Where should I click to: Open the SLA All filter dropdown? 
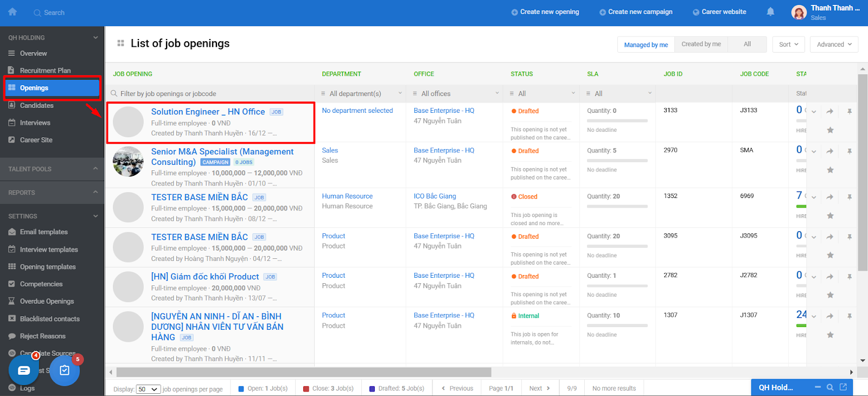[x=618, y=94]
